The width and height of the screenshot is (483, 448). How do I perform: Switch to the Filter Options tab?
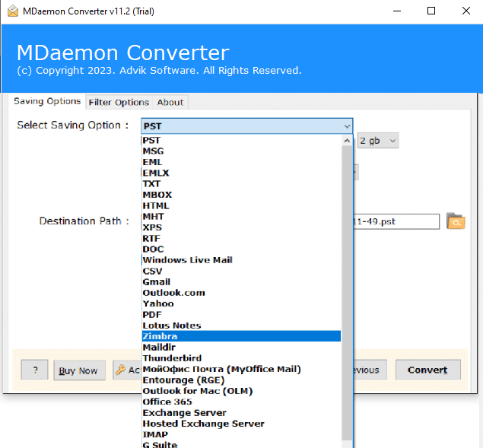[119, 102]
